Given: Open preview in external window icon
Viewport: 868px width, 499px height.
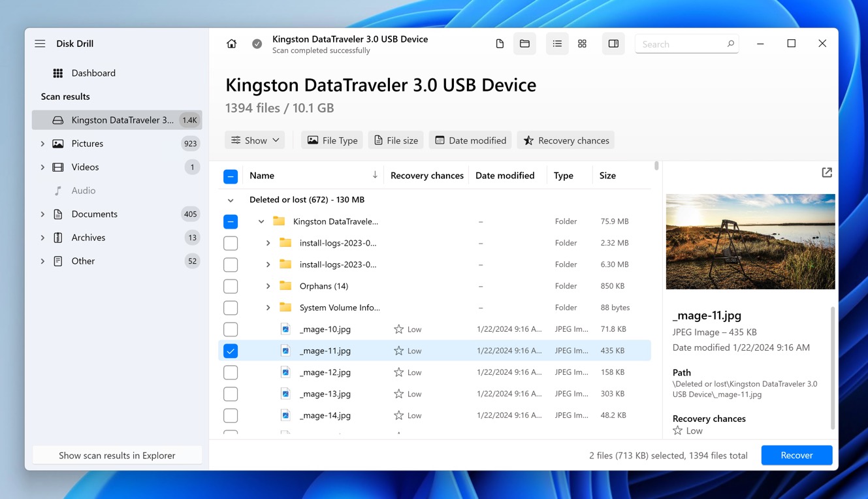Looking at the screenshot, I should tap(827, 172).
